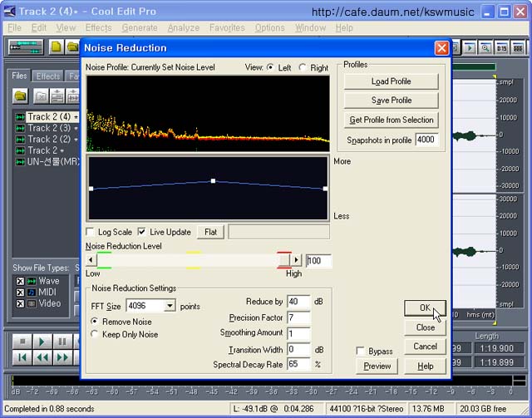Toggle Wave file type checkbox
This screenshot has width=532, height=418.
coord(20,281)
